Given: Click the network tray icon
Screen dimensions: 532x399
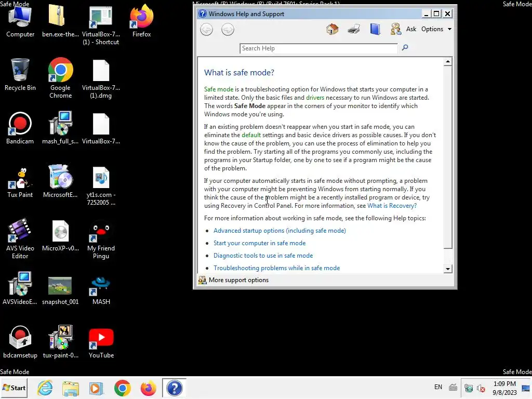Looking at the screenshot, I should click(469, 388).
